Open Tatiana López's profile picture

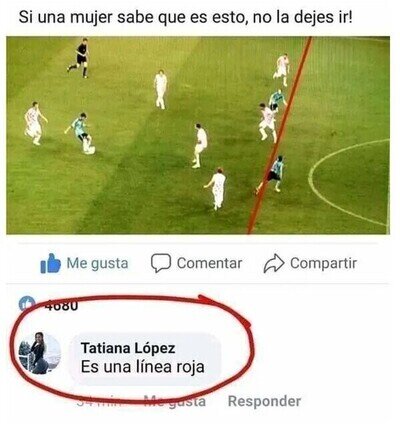pyautogui.click(x=40, y=353)
